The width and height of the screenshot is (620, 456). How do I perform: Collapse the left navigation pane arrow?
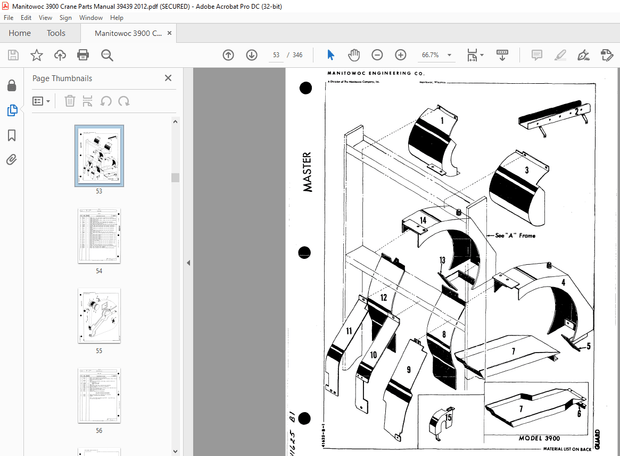click(x=188, y=263)
